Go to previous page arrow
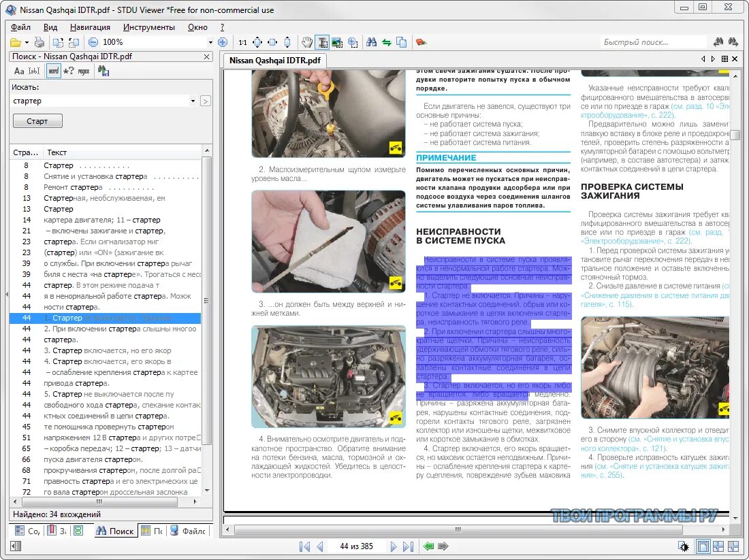The height and width of the screenshot is (560, 749). click(x=320, y=546)
